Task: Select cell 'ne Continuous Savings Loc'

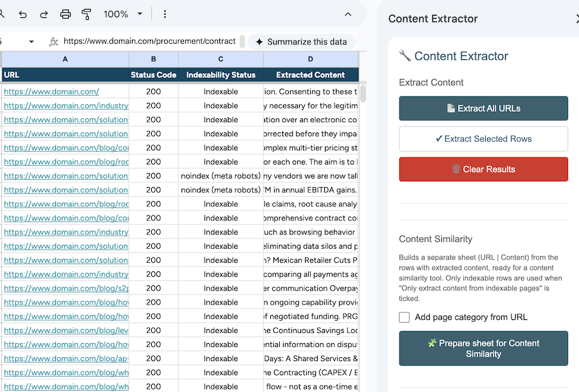Action: [311, 330]
